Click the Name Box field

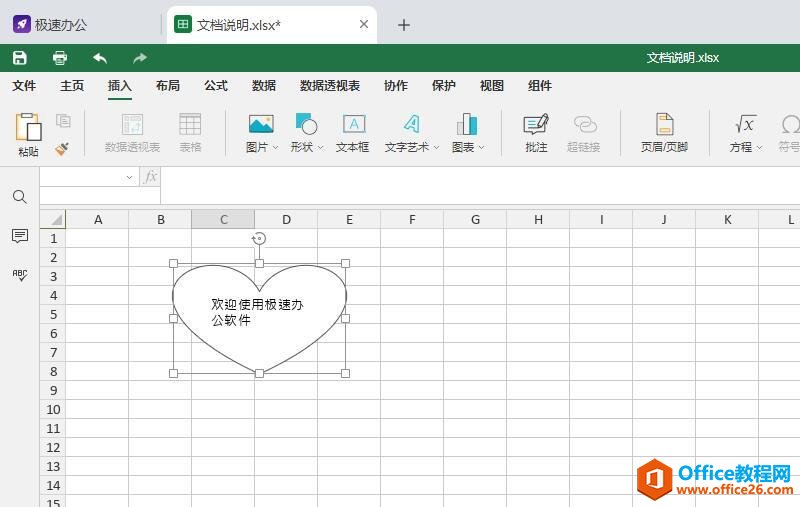82,177
